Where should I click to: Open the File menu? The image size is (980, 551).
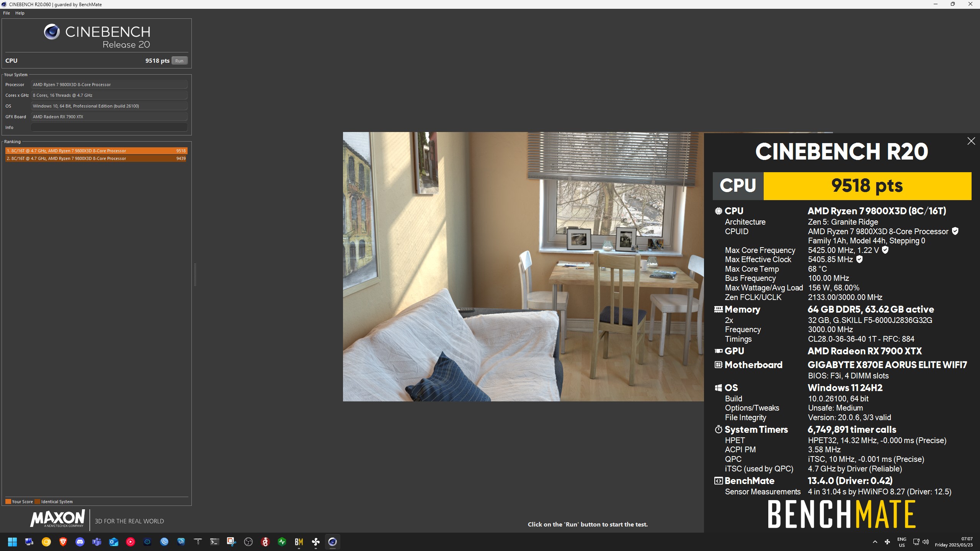(7, 13)
